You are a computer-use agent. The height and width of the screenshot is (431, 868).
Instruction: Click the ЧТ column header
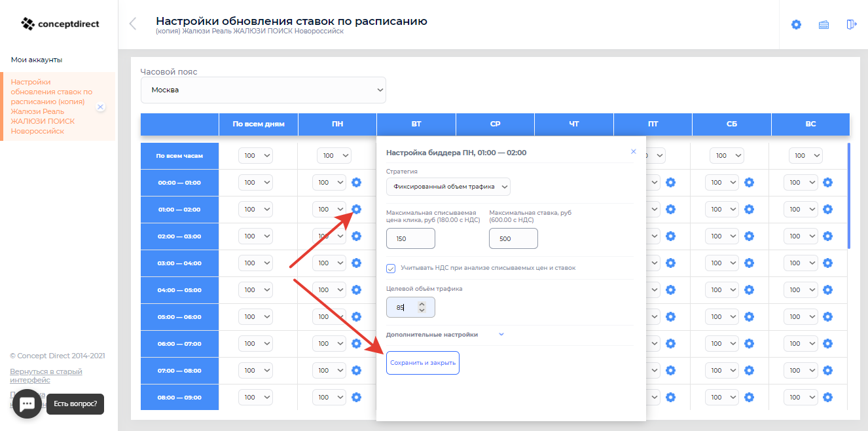click(x=574, y=124)
